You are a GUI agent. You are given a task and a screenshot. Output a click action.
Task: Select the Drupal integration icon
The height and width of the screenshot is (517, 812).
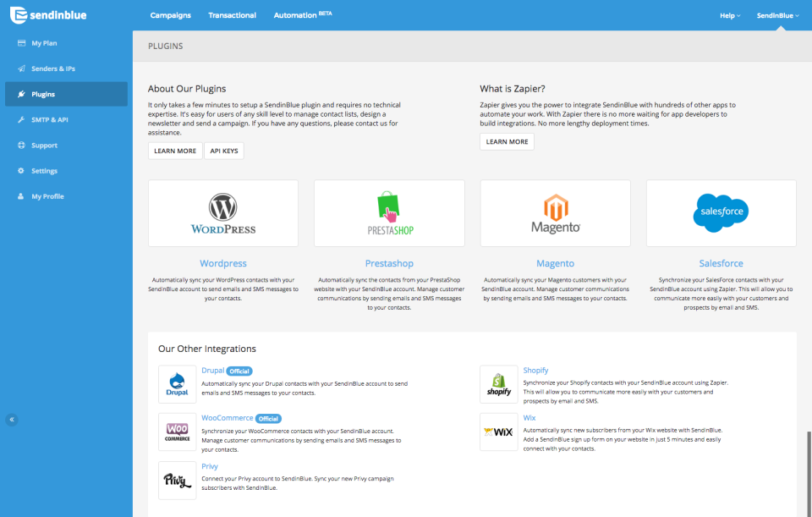click(x=177, y=382)
